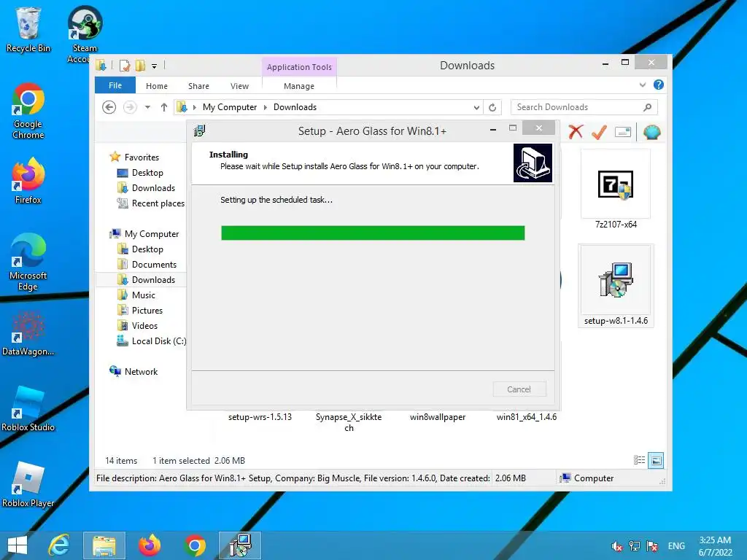747x560 pixels.
Task: Click the Explorer help question mark icon
Action: (659, 85)
